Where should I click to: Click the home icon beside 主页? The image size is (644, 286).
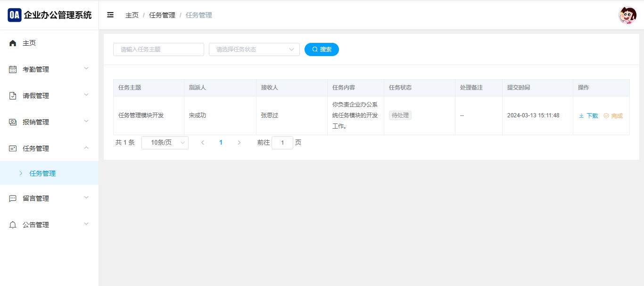[x=13, y=43]
